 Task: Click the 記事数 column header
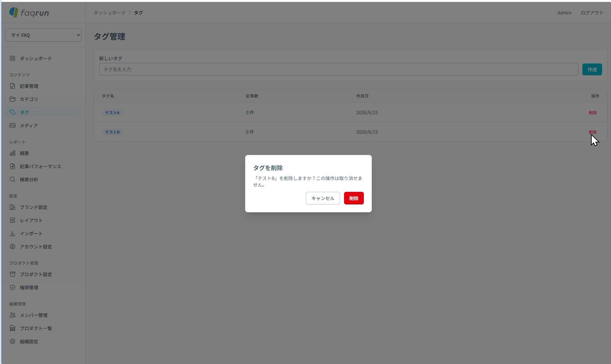tap(252, 96)
